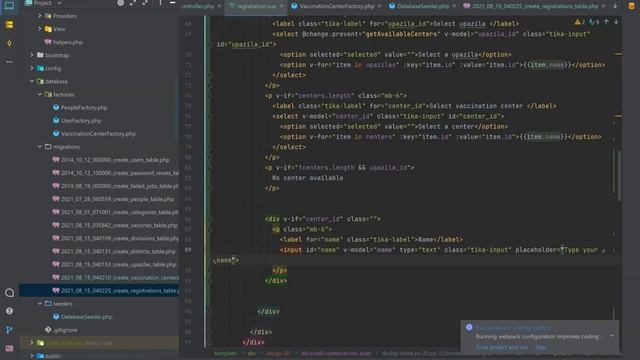Open the Problems tool window icon
This screenshot has height=360, width=640.
pos(9,311)
